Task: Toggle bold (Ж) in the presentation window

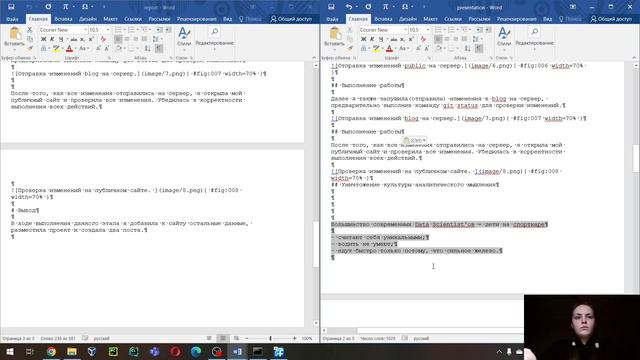Action: [363, 39]
